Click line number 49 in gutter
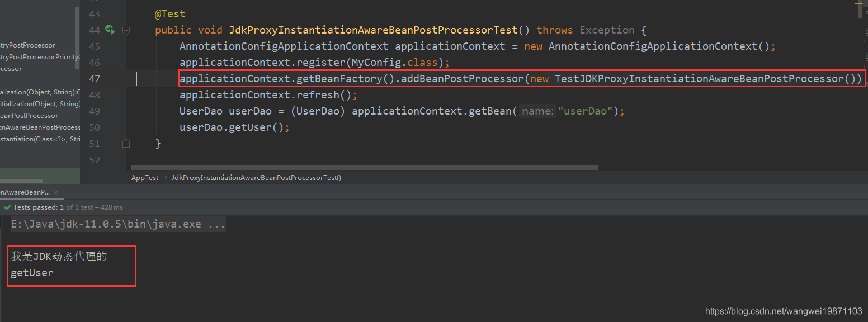 94,111
